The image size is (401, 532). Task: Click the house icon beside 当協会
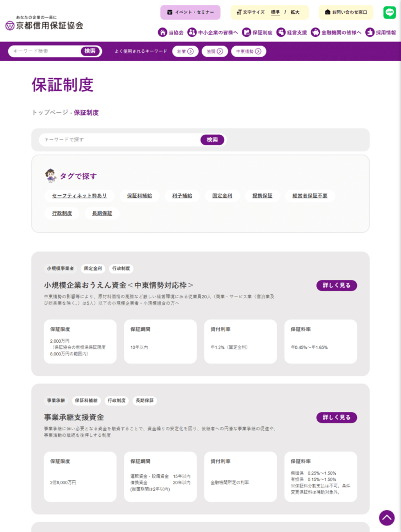[x=162, y=32]
